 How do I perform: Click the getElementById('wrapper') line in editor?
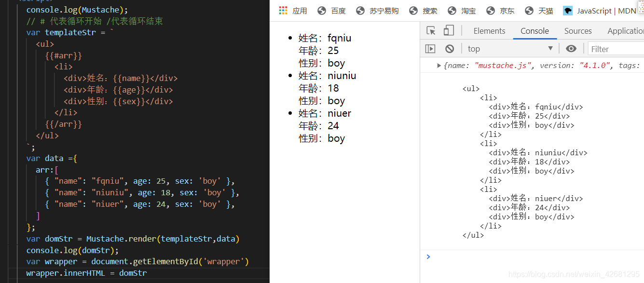point(137,262)
